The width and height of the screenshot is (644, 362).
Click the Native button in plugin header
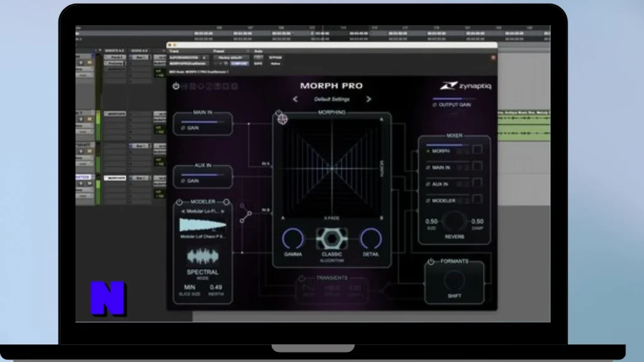275,63
